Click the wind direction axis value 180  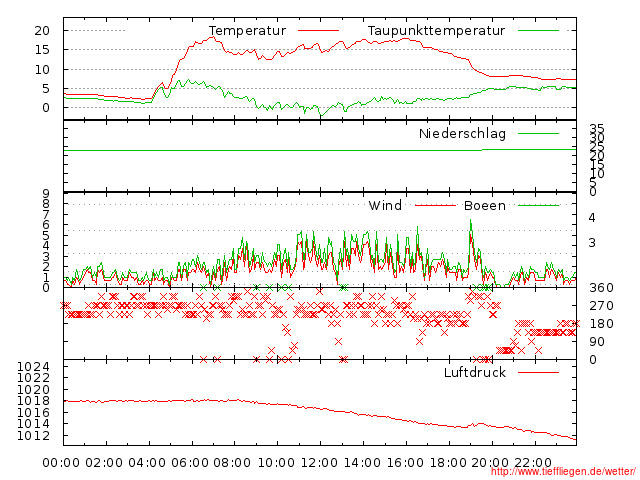point(601,324)
